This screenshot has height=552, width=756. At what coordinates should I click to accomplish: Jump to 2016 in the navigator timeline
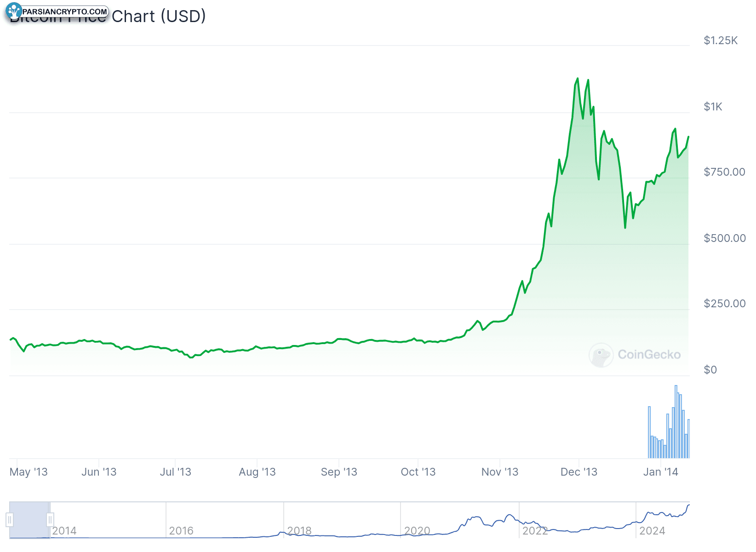[181, 531]
